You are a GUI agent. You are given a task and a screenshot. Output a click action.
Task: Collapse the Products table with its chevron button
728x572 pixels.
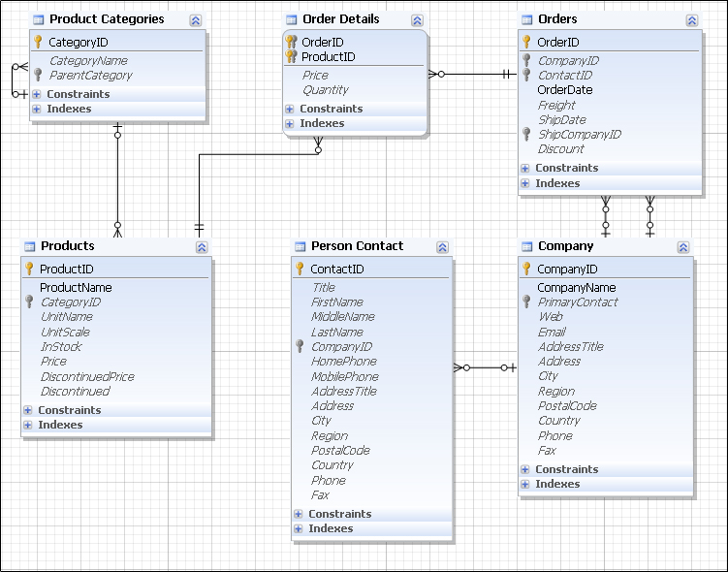201,247
